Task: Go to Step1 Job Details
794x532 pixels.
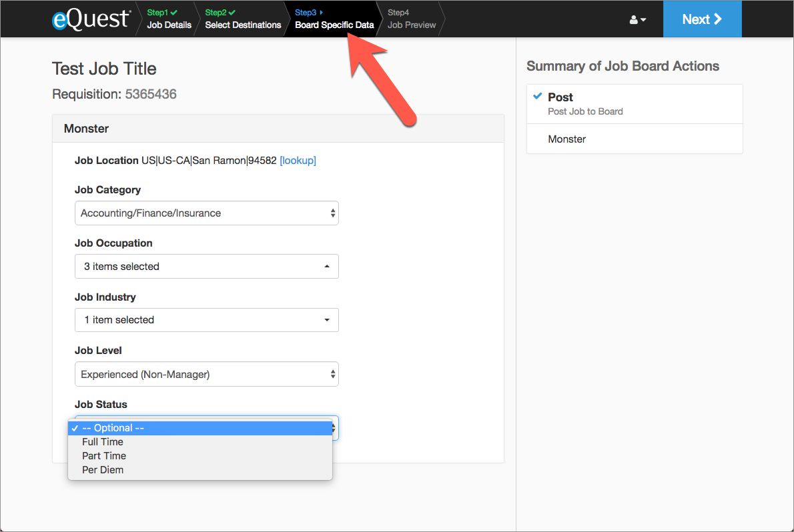Action: tap(169, 19)
